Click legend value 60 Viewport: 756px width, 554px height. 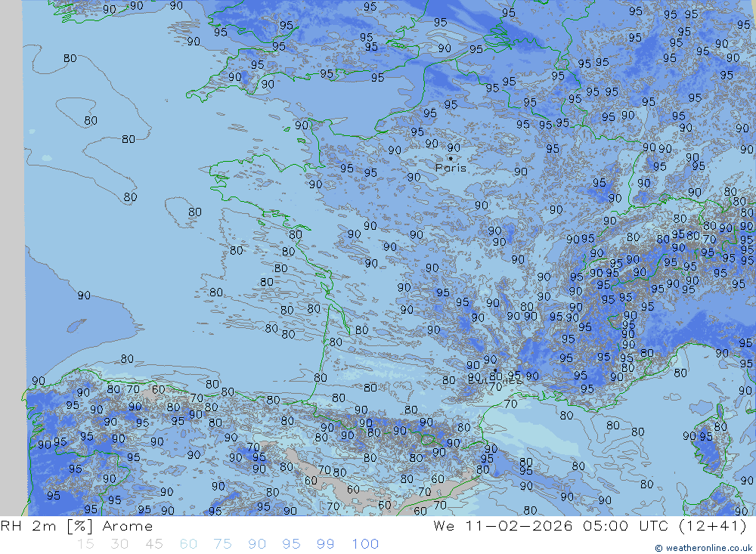pos(188,544)
